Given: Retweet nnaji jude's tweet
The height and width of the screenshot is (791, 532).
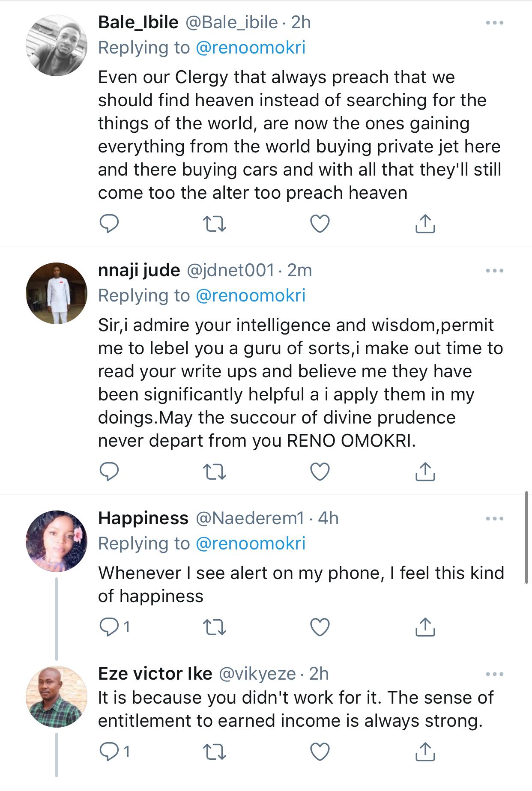Looking at the screenshot, I should pos(214,472).
